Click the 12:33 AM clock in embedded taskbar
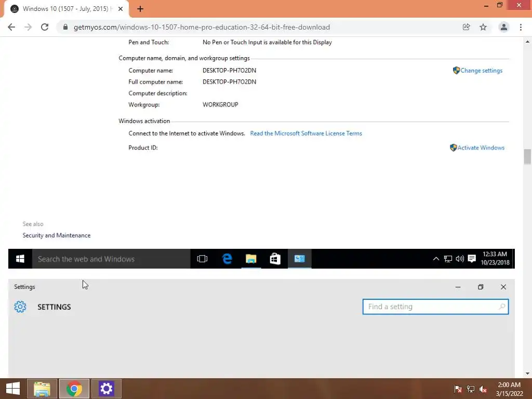The width and height of the screenshot is (532, 399). pyautogui.click(x=495, y=258)
